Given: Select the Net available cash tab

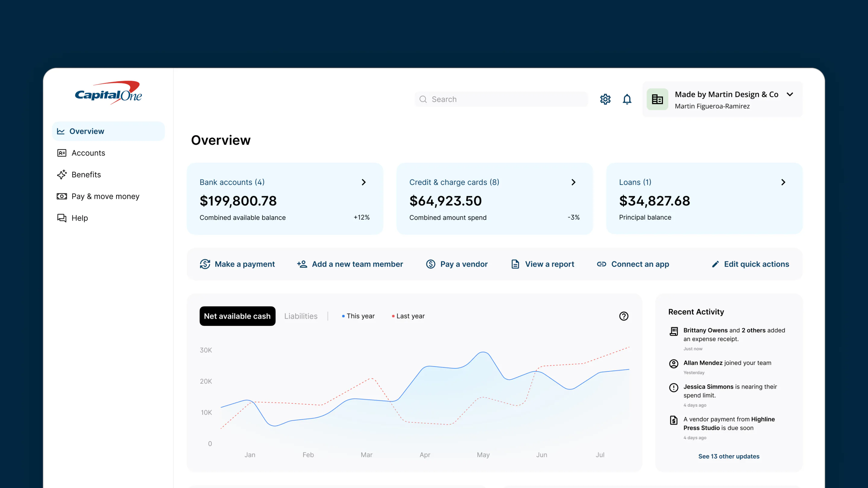Looking at the screenshot, I should point(237,316).
